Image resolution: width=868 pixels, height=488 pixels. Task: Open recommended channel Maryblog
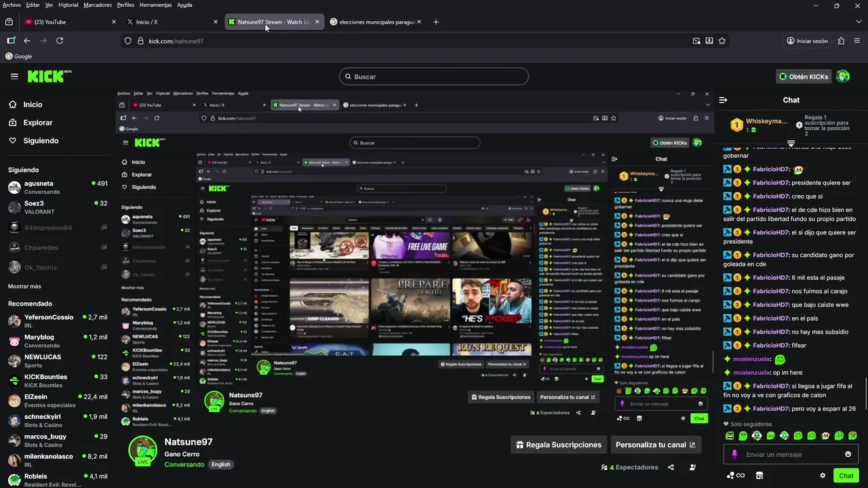point(58,340)
